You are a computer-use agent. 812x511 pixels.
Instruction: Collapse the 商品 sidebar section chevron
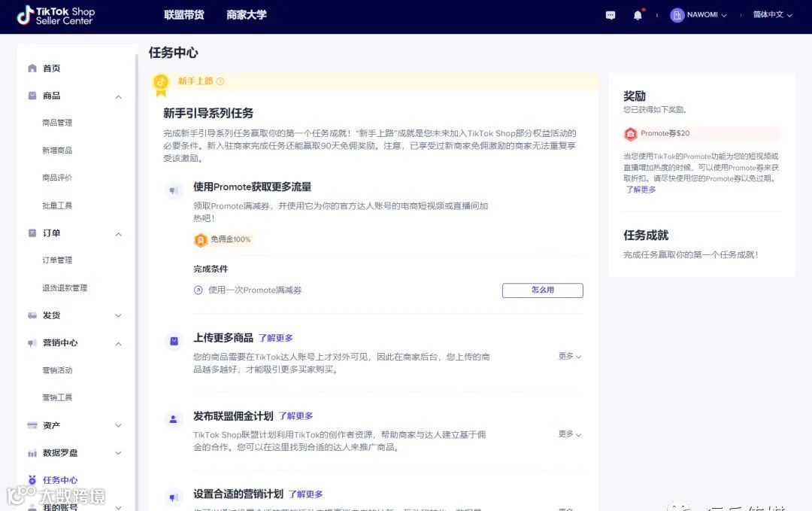coord(119,97)
